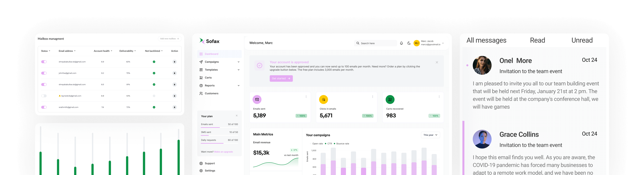The width and height of the screenshot is (644, 175).
Task: Click the notification bell icon
Action: pos(401,43)
